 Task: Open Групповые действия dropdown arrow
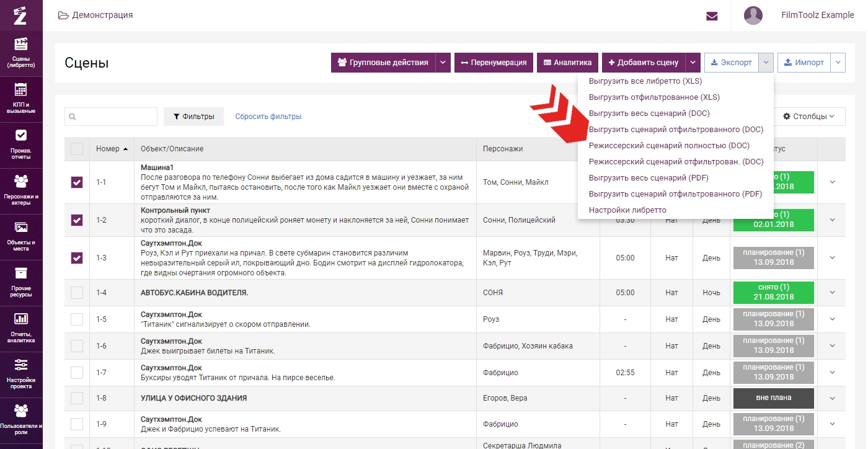[x=443, y=63]
